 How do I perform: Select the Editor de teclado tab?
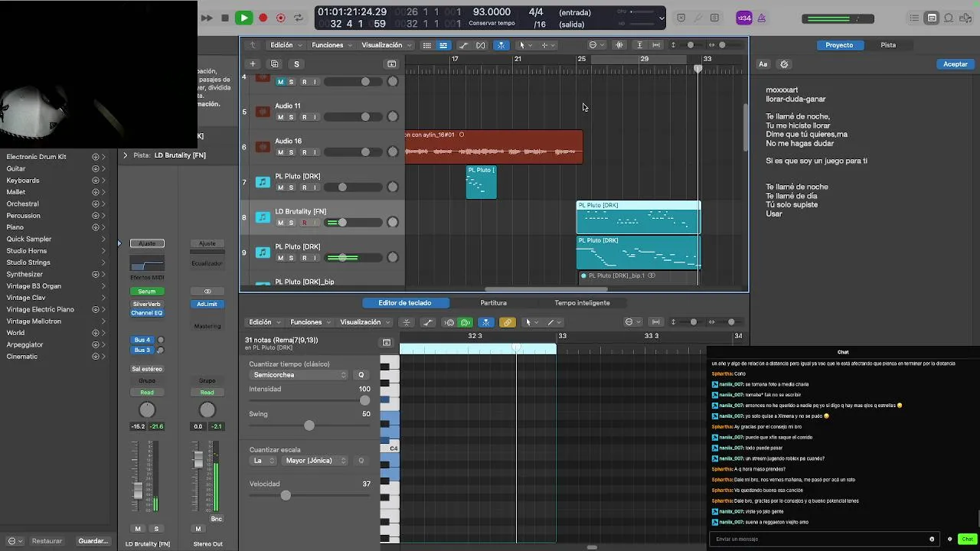tap(404, 303)
